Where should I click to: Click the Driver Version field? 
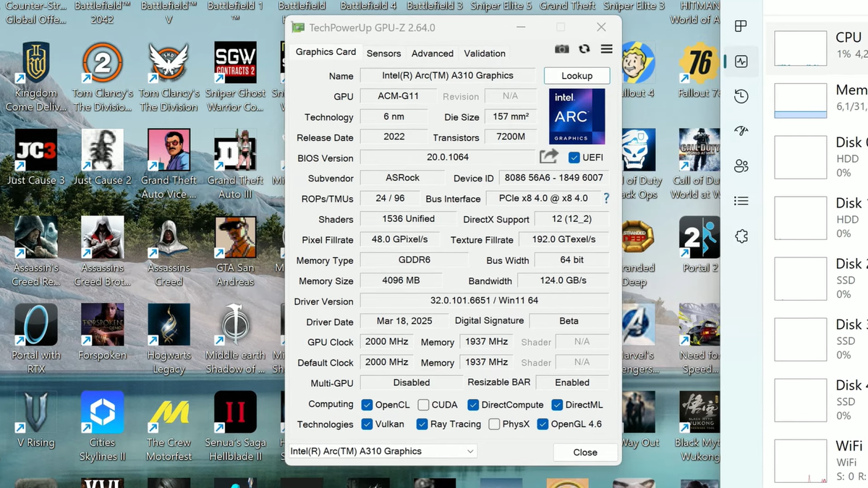484,301
